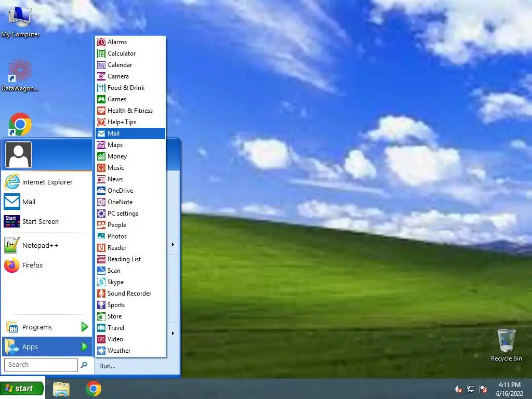Screen dimensions: 532x399
Task: Launch Calculator in the Apps submenu
Action: point(130,54)
